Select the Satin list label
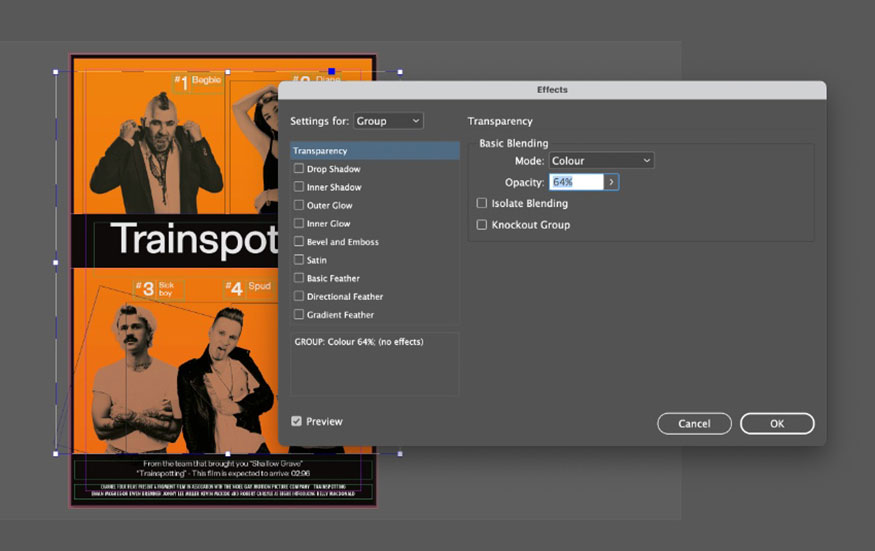 click(316, 260)
